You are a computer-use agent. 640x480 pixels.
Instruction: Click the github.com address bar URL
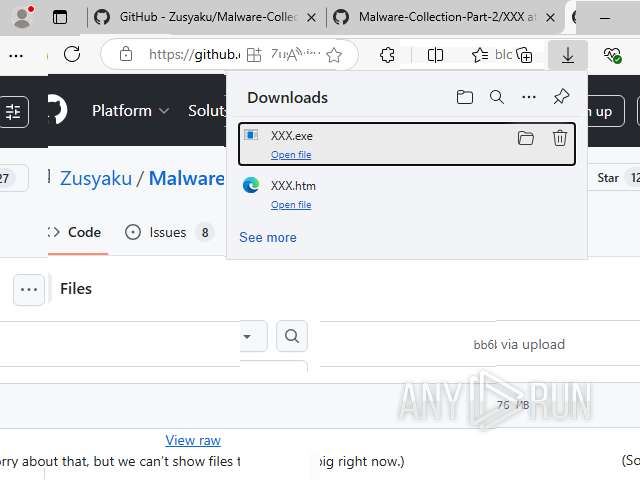click(x=194, y=54)
